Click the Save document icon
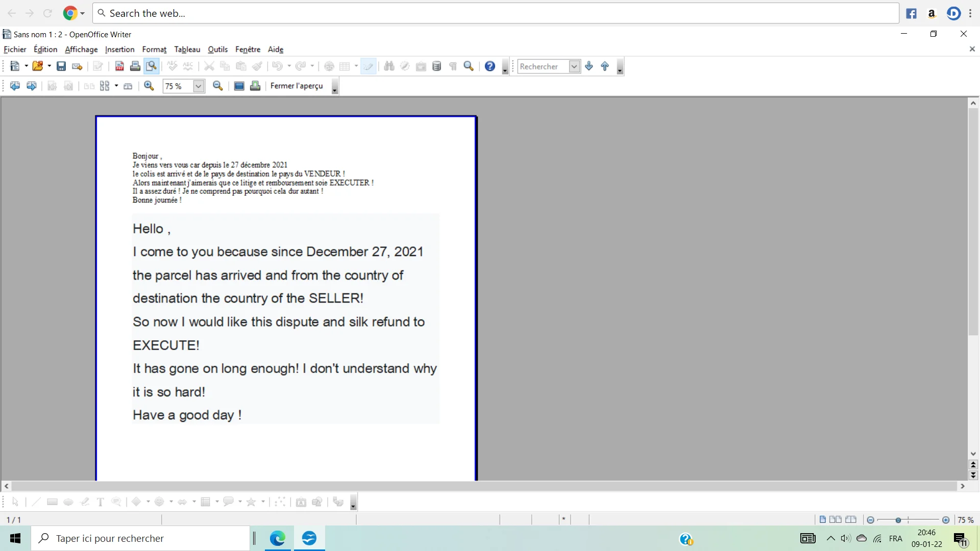This screenshot has width=980, height=551. coord(61,66)
